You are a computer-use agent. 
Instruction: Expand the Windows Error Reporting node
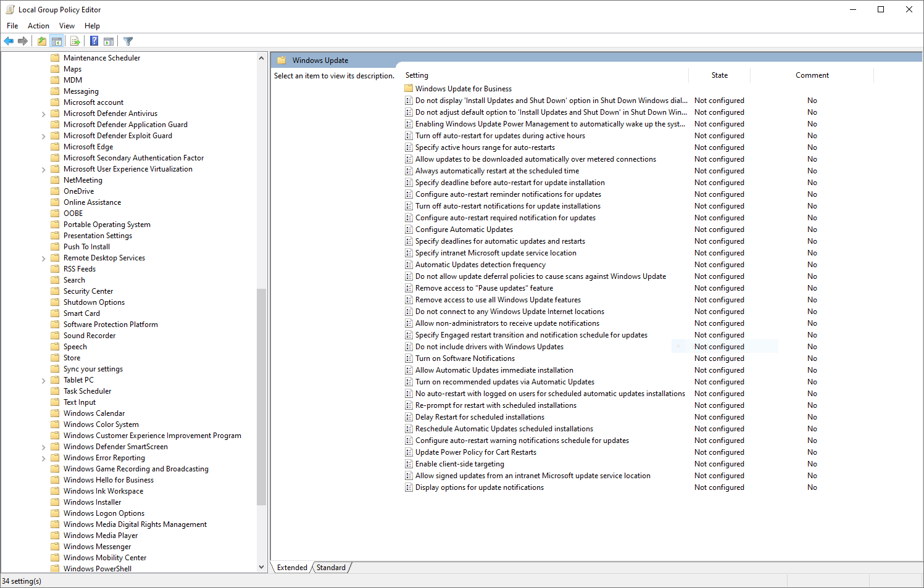click(43, 458)
